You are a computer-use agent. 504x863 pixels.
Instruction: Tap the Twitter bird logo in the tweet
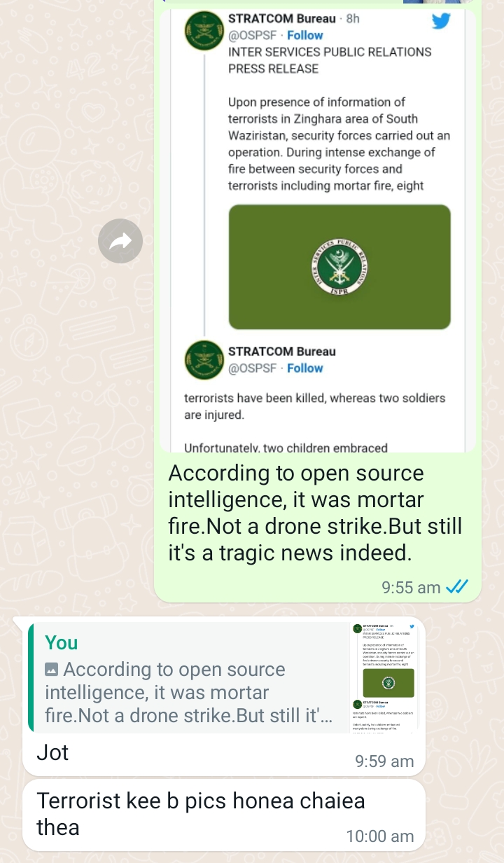[x=440, y=21]
